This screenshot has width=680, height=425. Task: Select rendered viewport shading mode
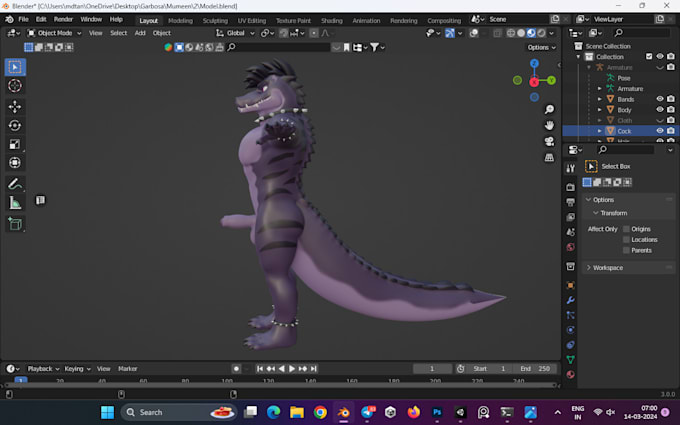click(541, 33)
